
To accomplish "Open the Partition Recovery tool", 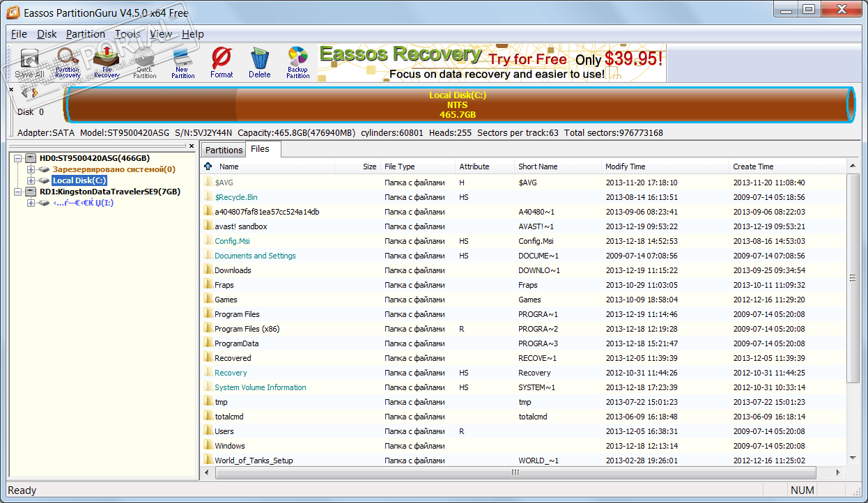I will (x=68, y=63).
